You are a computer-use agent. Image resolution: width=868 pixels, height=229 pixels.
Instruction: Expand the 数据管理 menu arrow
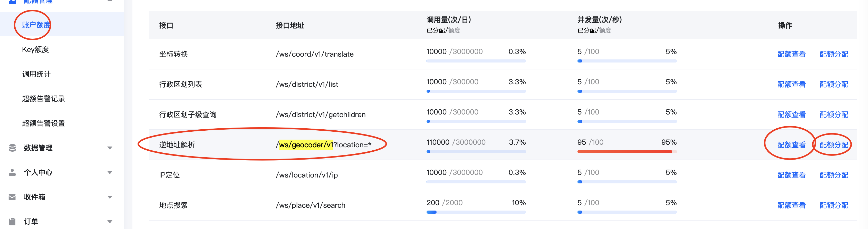110,148
